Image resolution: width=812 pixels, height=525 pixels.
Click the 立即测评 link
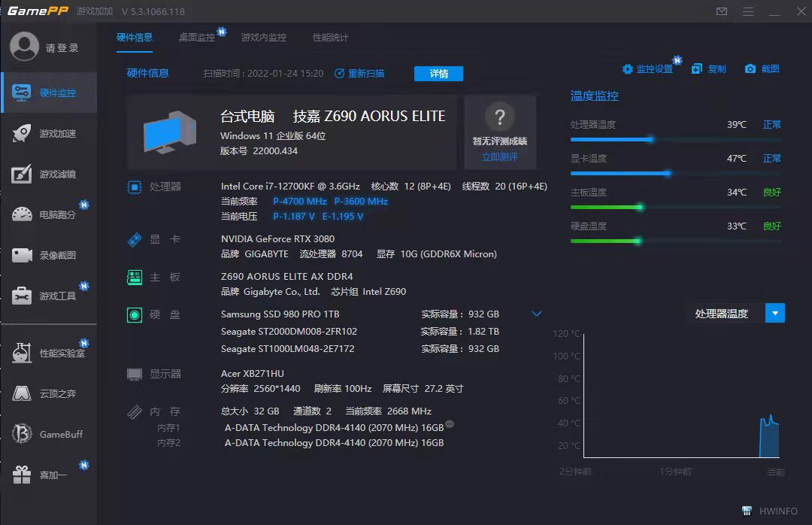499,157
